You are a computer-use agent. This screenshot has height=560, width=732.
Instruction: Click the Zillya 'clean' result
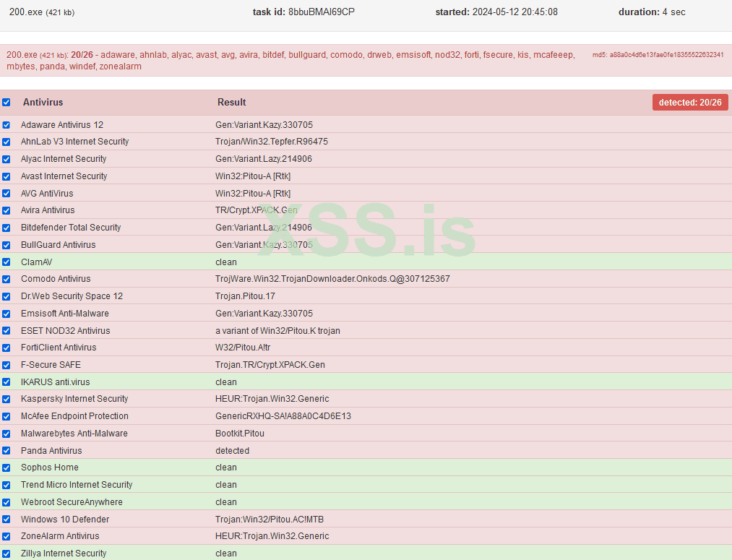226,553
